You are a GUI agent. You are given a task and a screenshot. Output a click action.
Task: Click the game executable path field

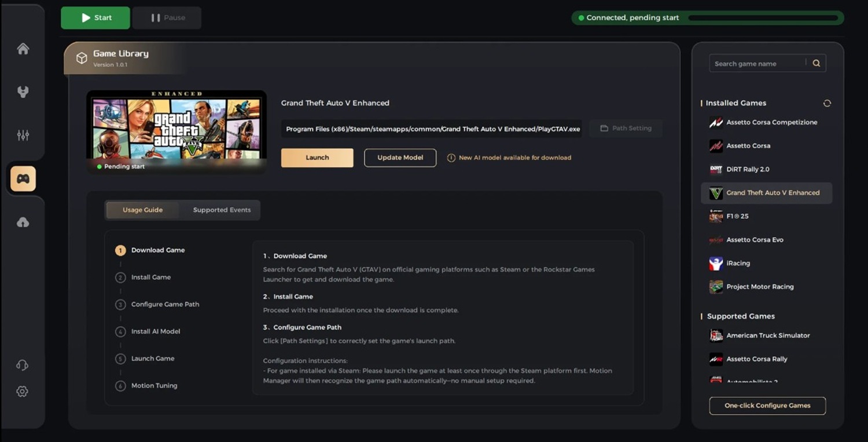(432, 129)
